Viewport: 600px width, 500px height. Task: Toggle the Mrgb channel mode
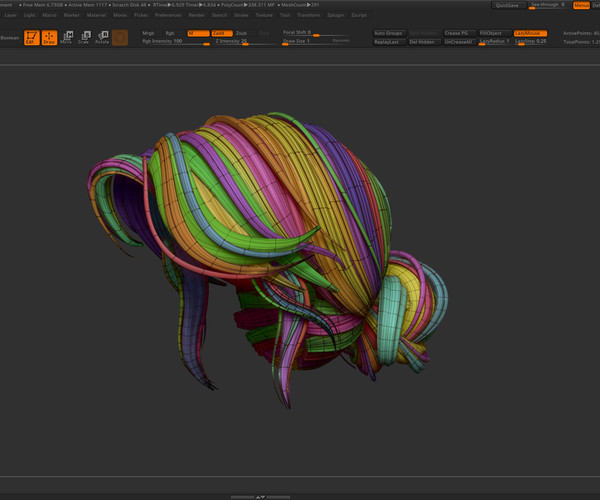click(x=149, y=33)
